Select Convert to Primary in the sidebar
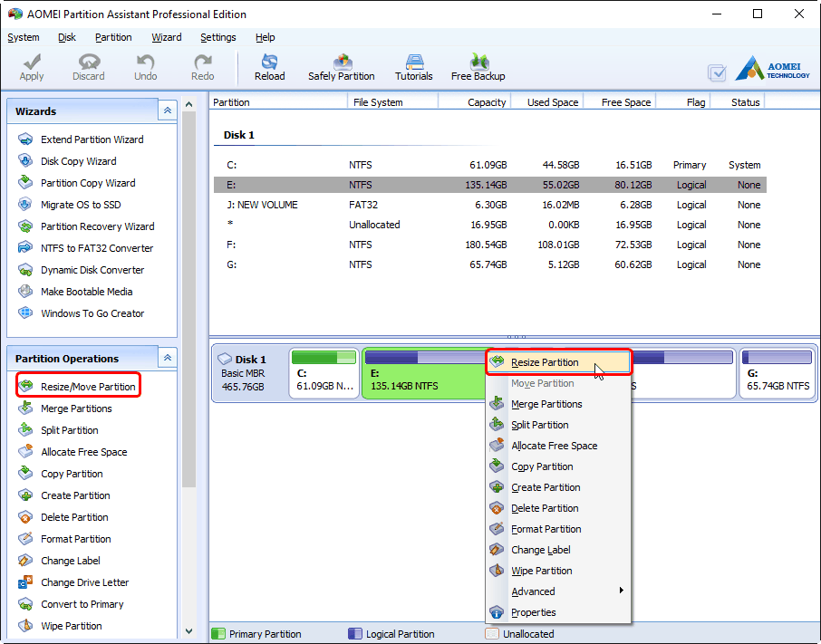Screen dimensions: 821x644 coord(71,604)
